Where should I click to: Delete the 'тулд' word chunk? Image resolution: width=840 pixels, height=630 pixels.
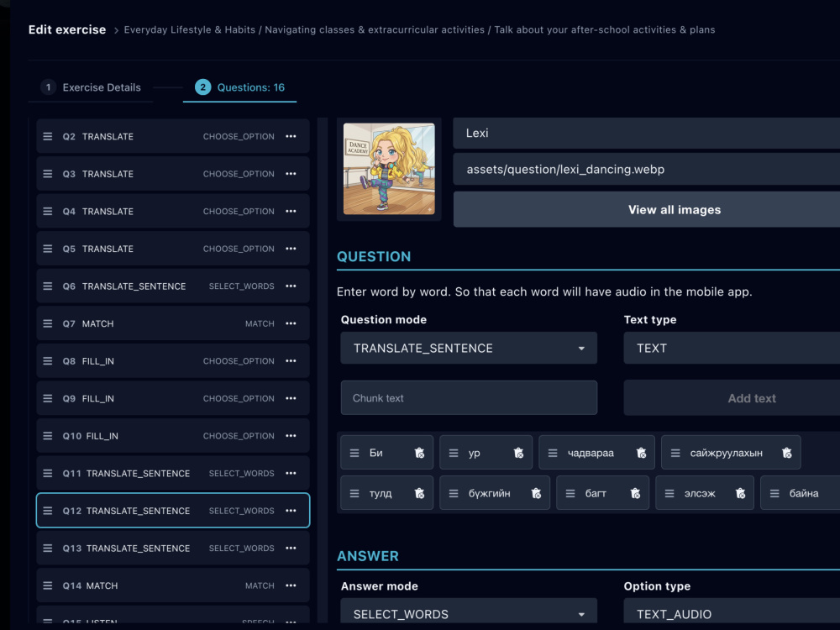tap(419, 493)
